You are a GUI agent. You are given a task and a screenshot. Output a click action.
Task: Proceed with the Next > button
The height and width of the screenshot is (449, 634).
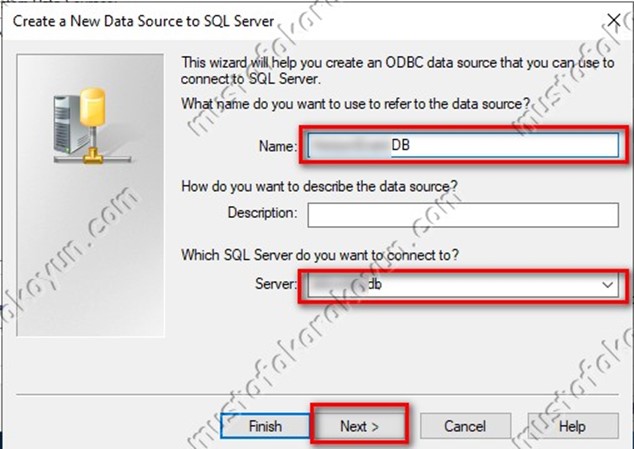pyautogui.click(x=359, y=426)
